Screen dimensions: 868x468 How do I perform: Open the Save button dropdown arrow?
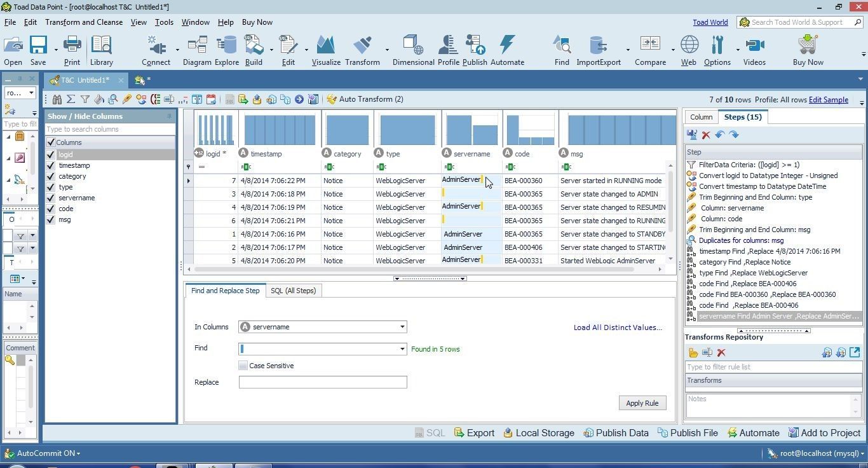pyautogui.click(x=55, y=49)
